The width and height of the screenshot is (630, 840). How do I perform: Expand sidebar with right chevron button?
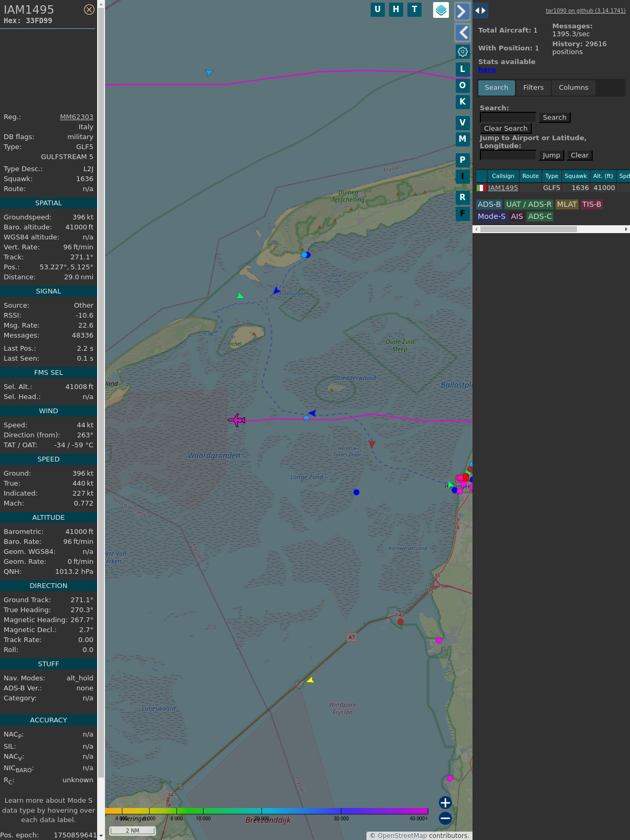point(462,11)
